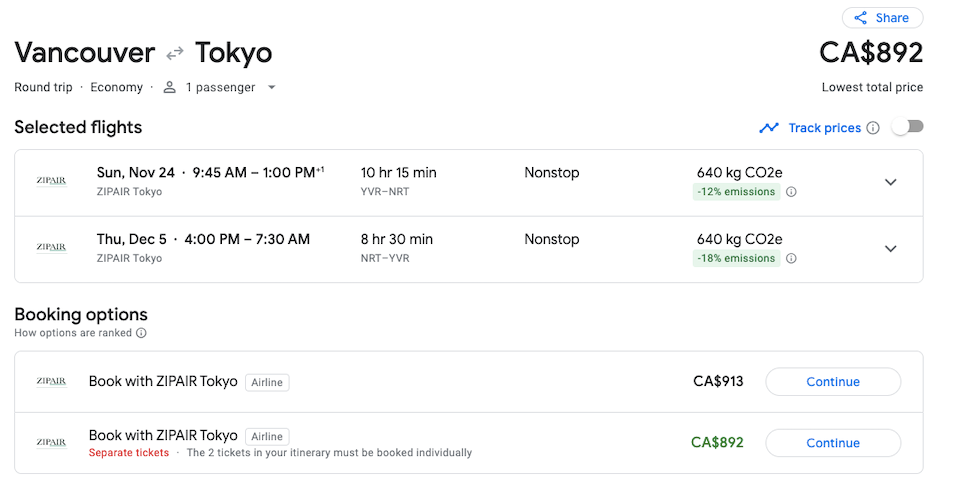Click the 10 hr 15 min duration
The height and width of the screenshot is (482, 960).
[399, 173]
